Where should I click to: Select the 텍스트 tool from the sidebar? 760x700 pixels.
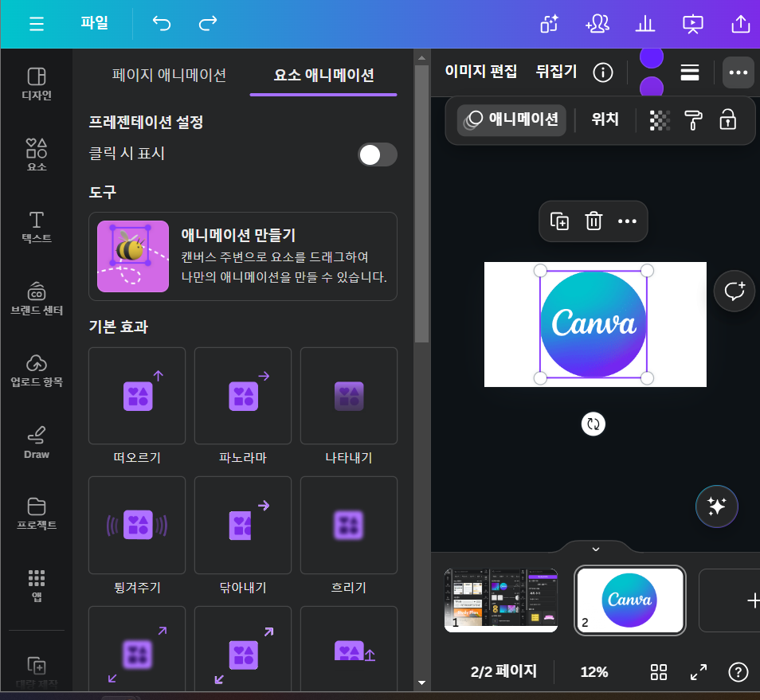click(36, 225)
